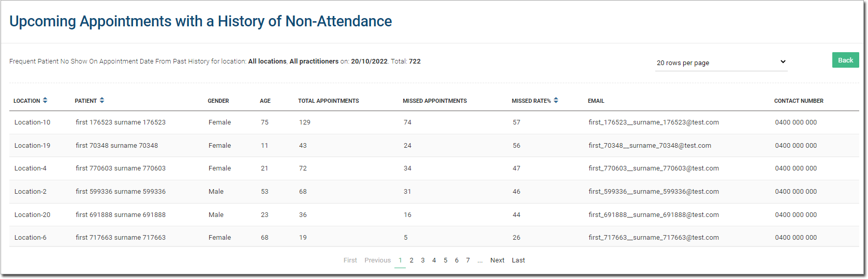
Task: Select the Location-4 row
Action: click(x=31, y=168)
